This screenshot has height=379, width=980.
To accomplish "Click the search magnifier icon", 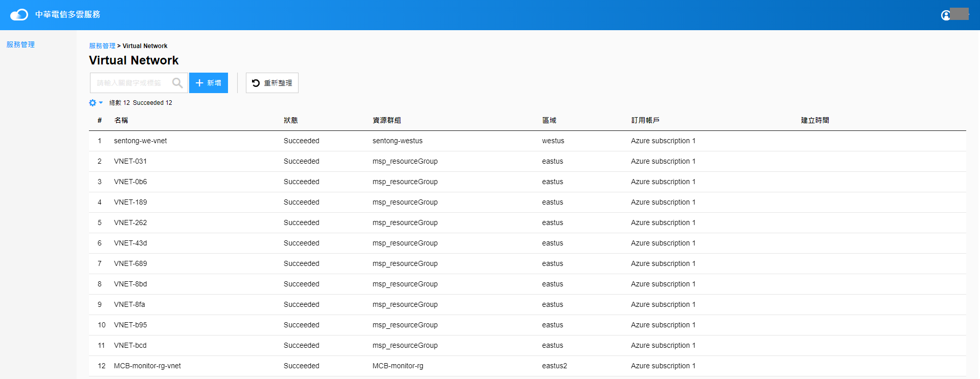I will pyautogui.click(x=177, y=83).
